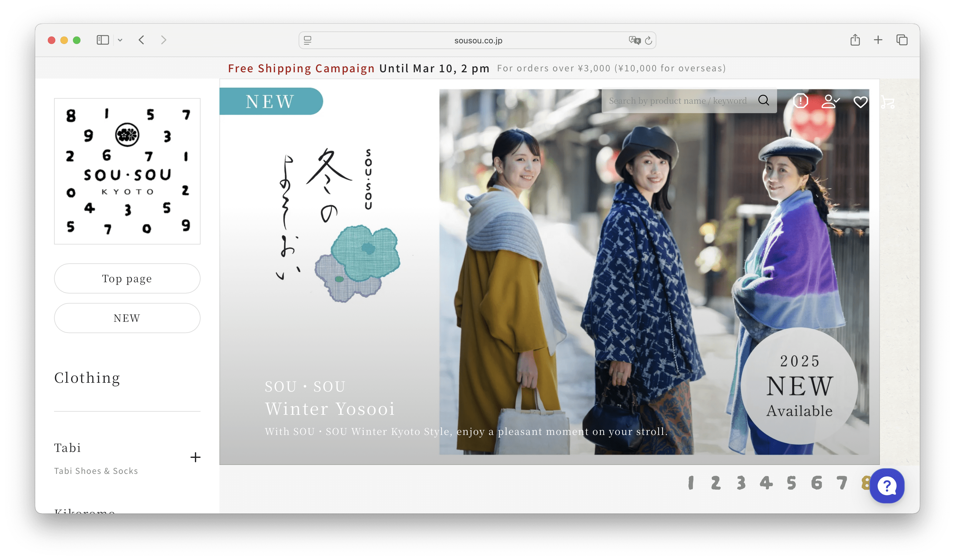Show Safari tab overview
This screenshot has width=955, height=560.
[x=902, y=40]
